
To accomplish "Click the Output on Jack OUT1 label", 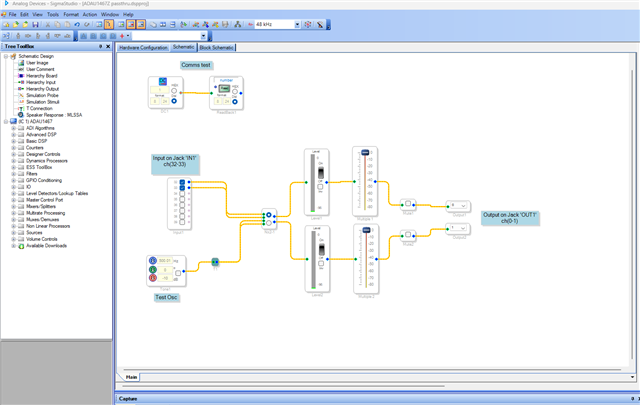I will 510,218.
